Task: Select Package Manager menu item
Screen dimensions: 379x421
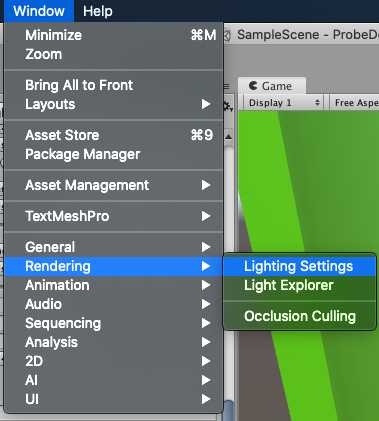Action: (x=114, y=154)
